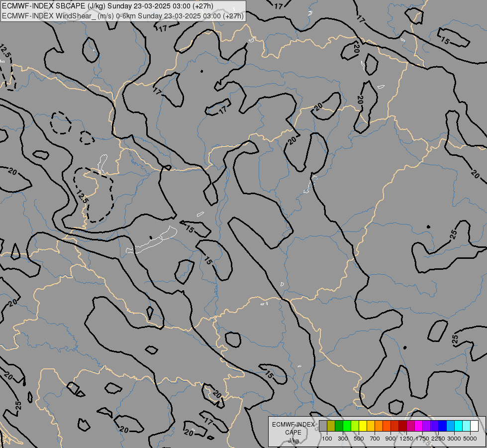Pick the pure blue legend swatch
This screenshot has width=487, height=448.
[x=443, y=426]
